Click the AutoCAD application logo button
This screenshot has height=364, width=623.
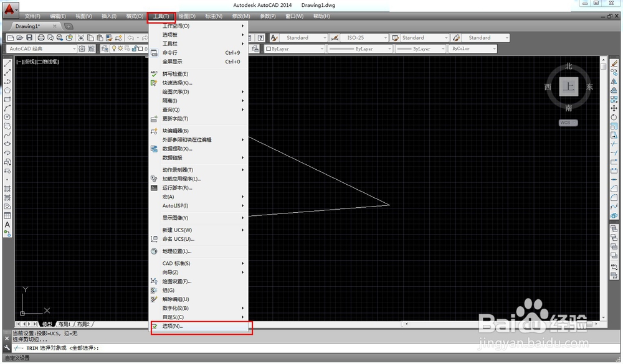pyautogui.click(x=9, y=9)
